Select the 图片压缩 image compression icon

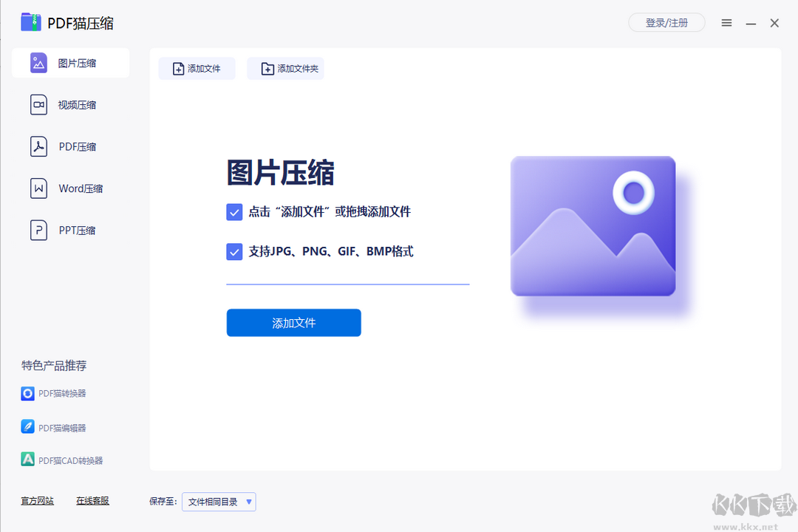[x=38, y=63]
